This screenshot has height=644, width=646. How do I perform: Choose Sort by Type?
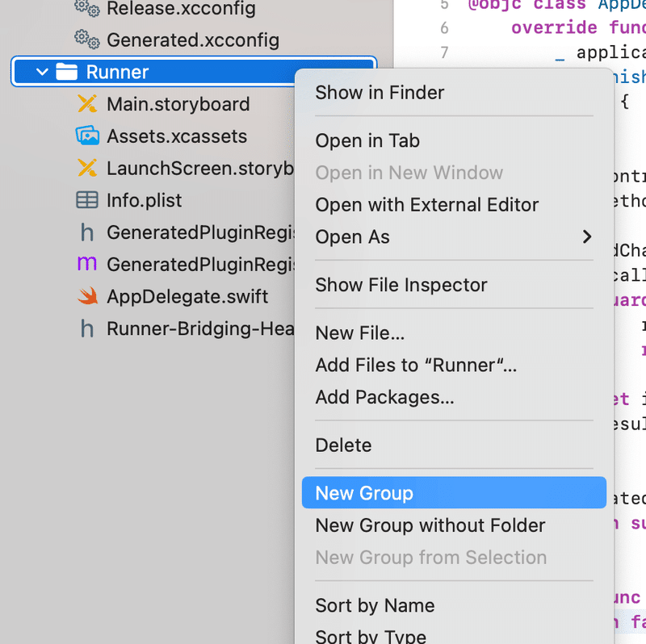[x=454, y=636]
